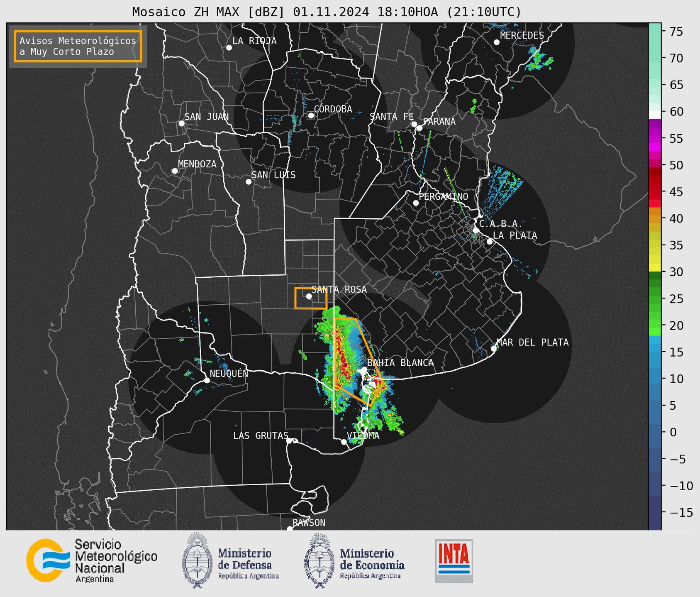Click the Servicio Meteorológico Nacional logo

point(92,560)
